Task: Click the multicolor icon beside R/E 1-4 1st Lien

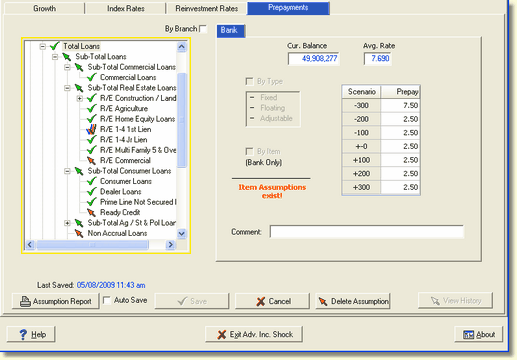Action: [91, 129]
